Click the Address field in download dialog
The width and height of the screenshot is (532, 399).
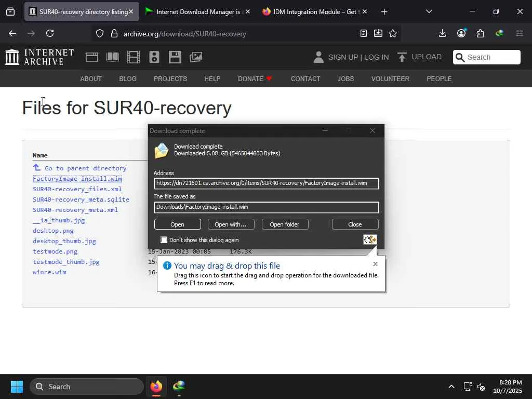click(x=267, y=183)
